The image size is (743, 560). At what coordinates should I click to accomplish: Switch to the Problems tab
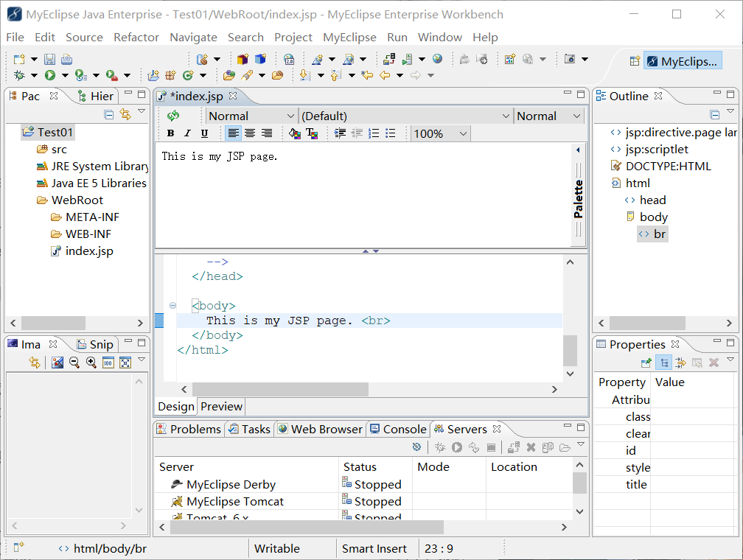pos(189,430)
